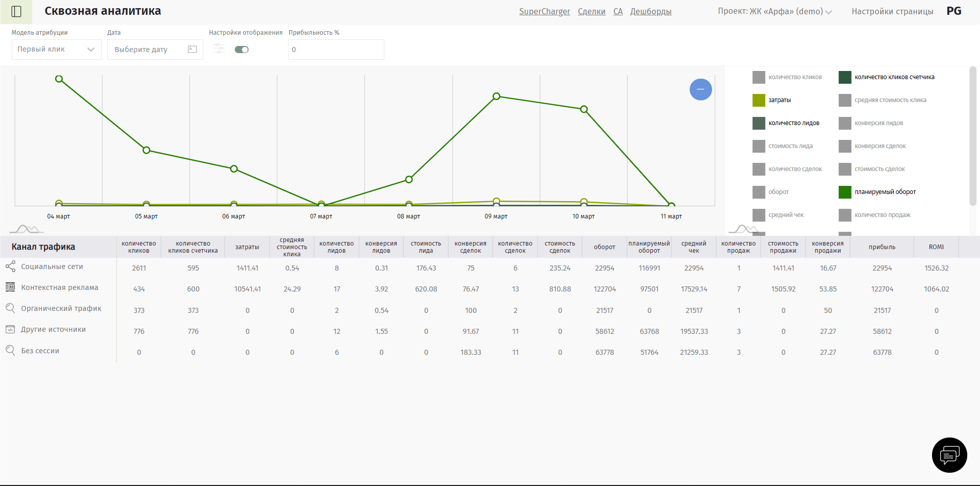Click the Без сессии search icon
Image resolution: width=980 pixels, height=486 pixels.
(10, 351)
